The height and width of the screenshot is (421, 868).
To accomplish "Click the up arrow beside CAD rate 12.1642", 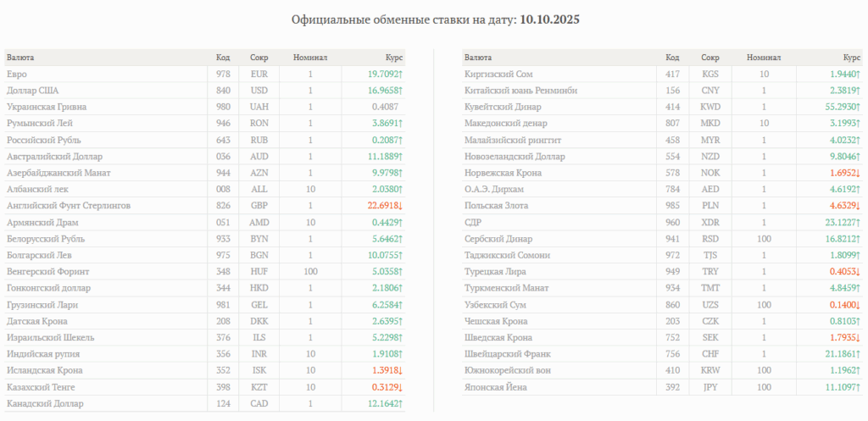I will (400, 404).
